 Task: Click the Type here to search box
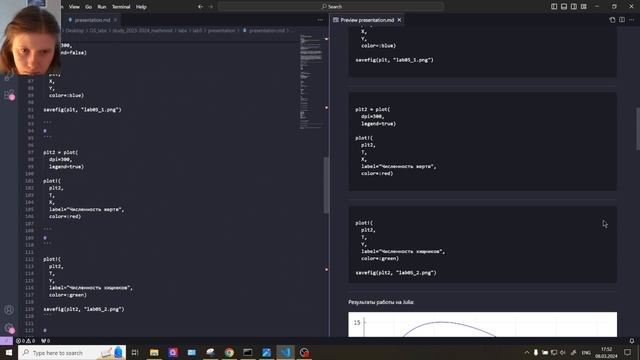click(x=72, y=352)
